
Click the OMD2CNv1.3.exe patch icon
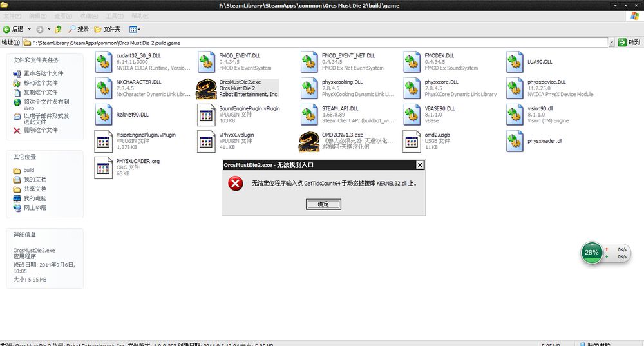tap(309, 141)
